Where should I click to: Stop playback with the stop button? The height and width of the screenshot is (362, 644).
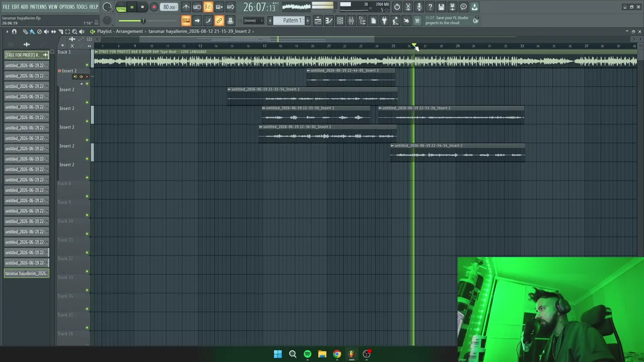click(x=142, y=7)
